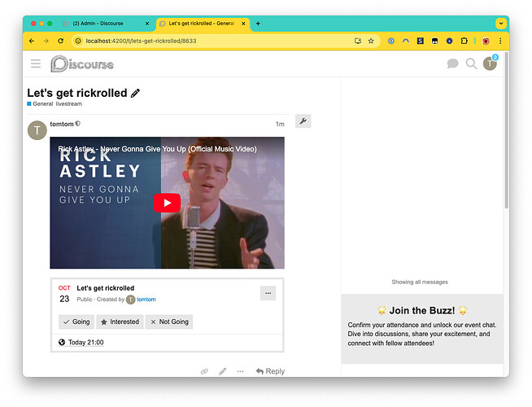Copy post link with chain icon
This screenshot has width=532, height=407.
[204, 371]
